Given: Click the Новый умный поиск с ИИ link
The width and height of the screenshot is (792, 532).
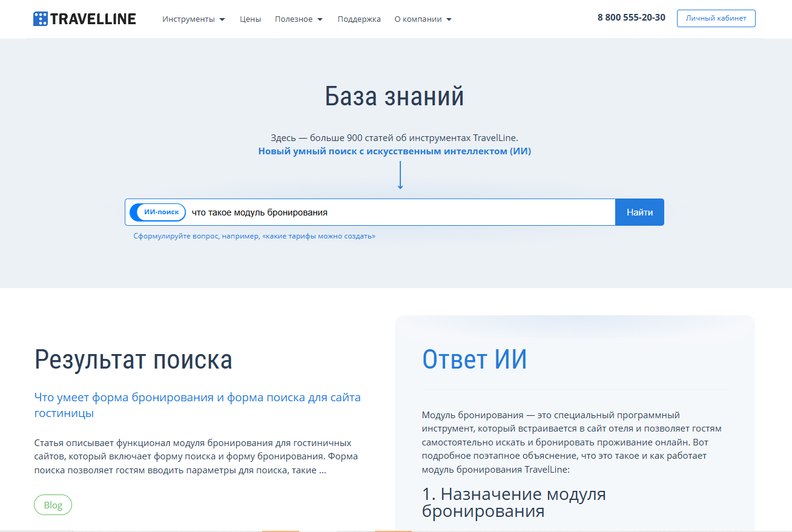Looking at the screenshot, I should coord(395,151).
